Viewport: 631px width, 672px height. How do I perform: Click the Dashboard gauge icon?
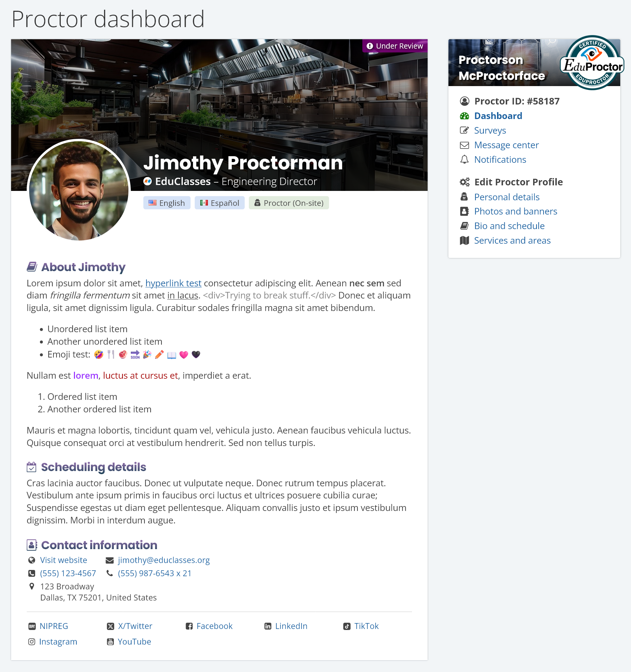464,116
